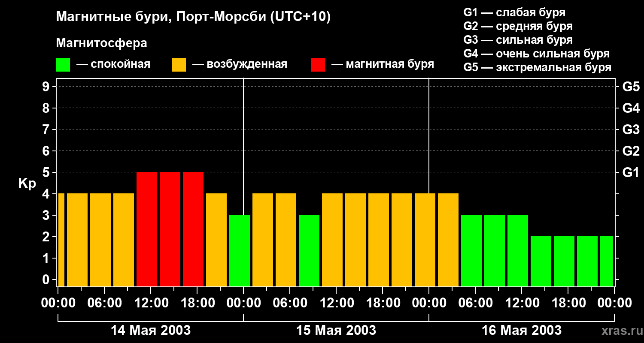
Task: Select the line 'G4 — очень сильная буря'
Action: point(536,54)
